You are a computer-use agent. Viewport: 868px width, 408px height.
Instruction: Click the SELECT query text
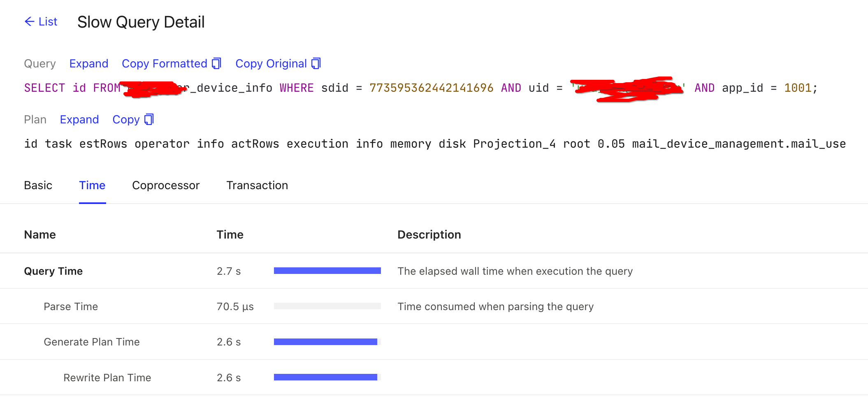tap(420, 88)
